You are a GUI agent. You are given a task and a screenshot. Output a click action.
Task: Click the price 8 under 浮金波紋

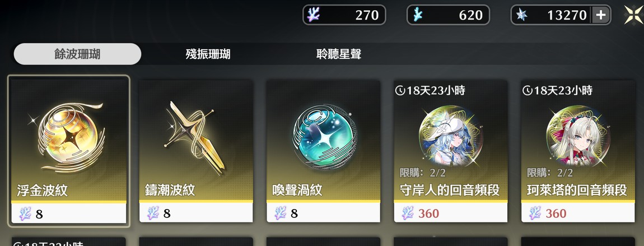(39, 213)
